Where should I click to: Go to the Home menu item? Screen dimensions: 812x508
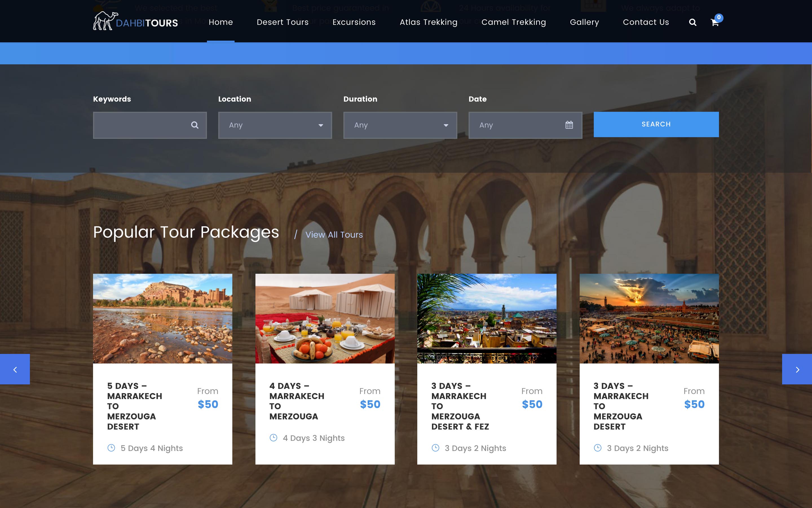click(221, 22)
